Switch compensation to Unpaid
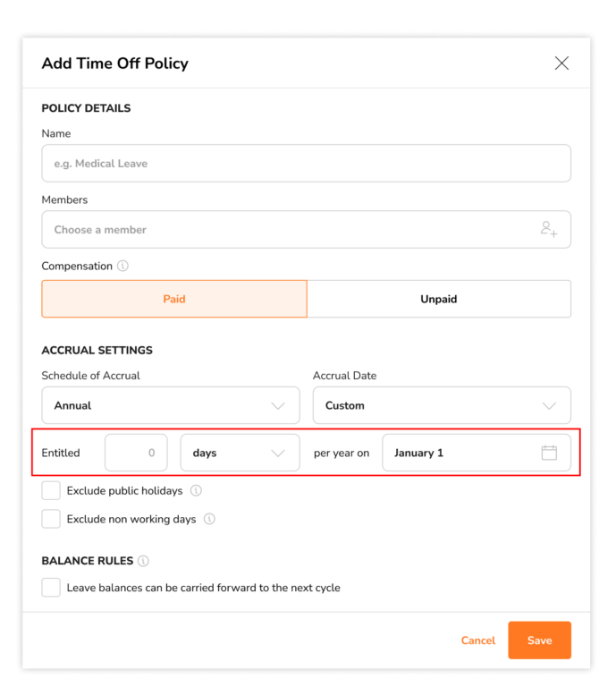Image resolution: width=616 pixels, height=687 pixels. point(439,299)
